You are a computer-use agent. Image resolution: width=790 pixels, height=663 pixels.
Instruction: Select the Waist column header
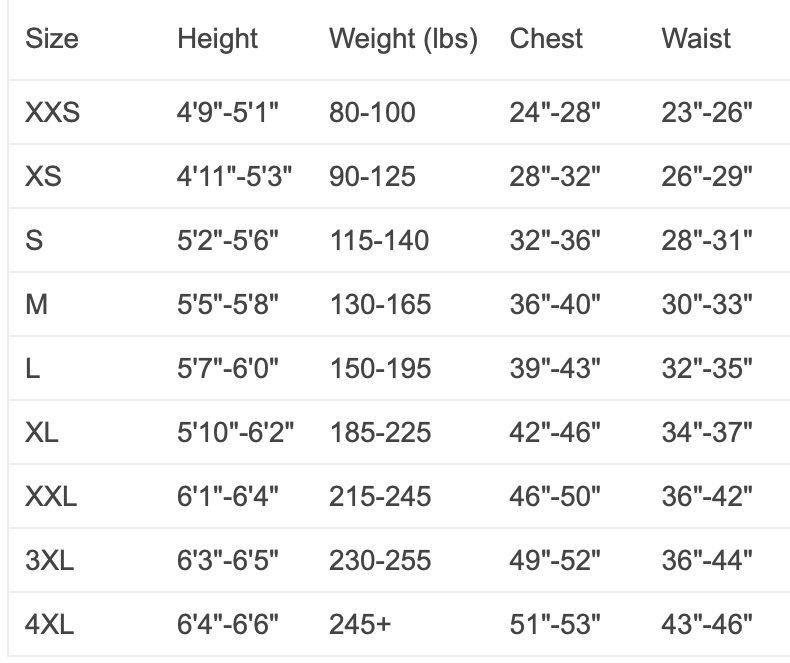(696, 39)
